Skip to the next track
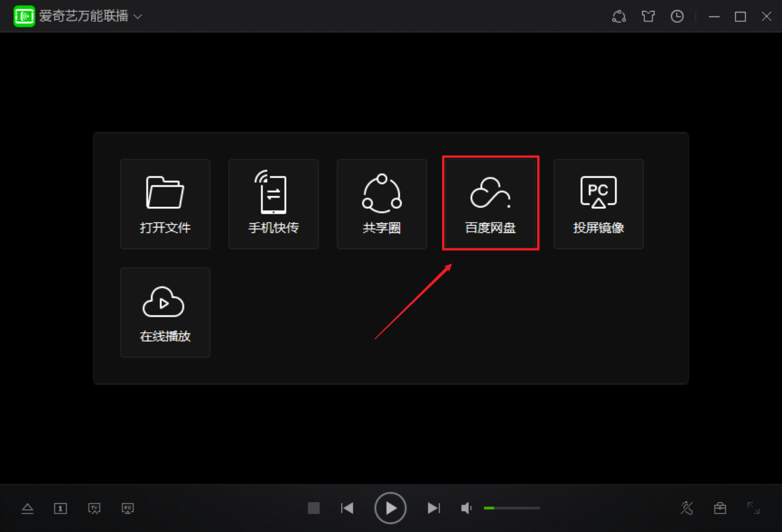This screenshot has width=782, height=532. pyautogui.click(x=433, y=508)
